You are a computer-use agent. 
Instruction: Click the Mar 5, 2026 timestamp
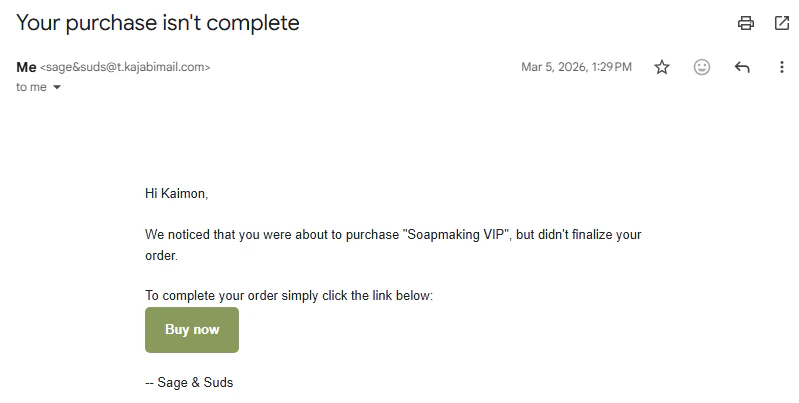pos(576,67)
